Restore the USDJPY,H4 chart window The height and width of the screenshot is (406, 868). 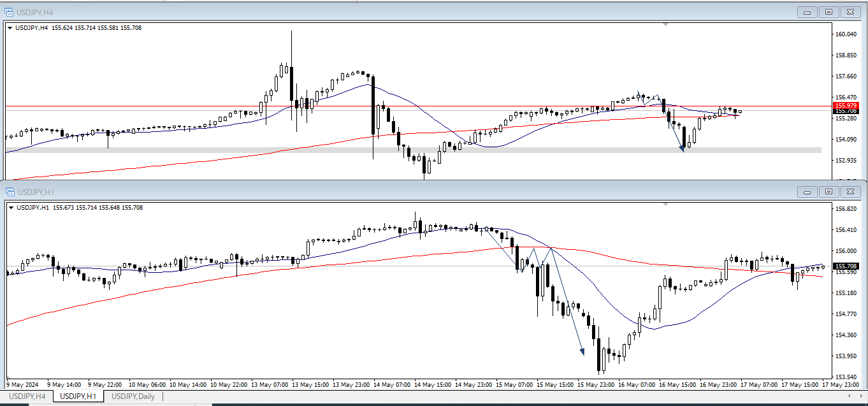coord(828,12)
